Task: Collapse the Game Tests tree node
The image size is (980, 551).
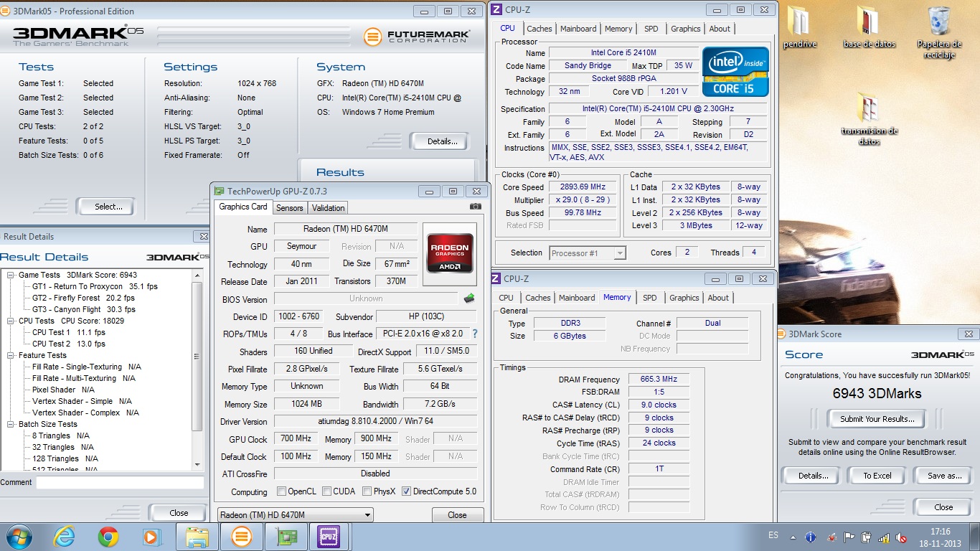Action: point(11,275)
